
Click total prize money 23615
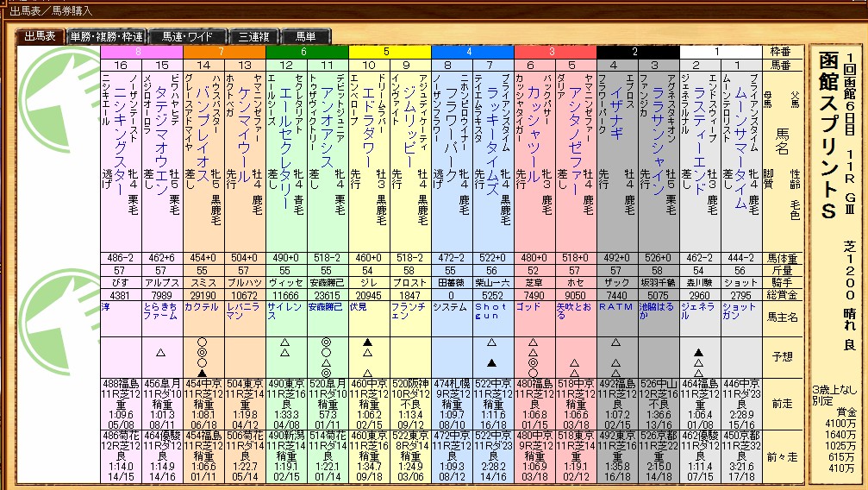pyautogui.click(x=328, y=295)
